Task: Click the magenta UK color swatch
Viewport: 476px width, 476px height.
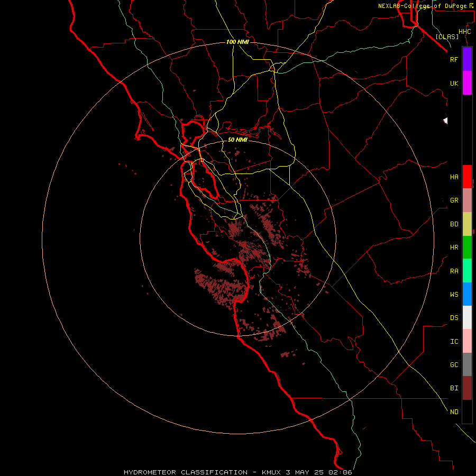Action: [x=467, y=83]
